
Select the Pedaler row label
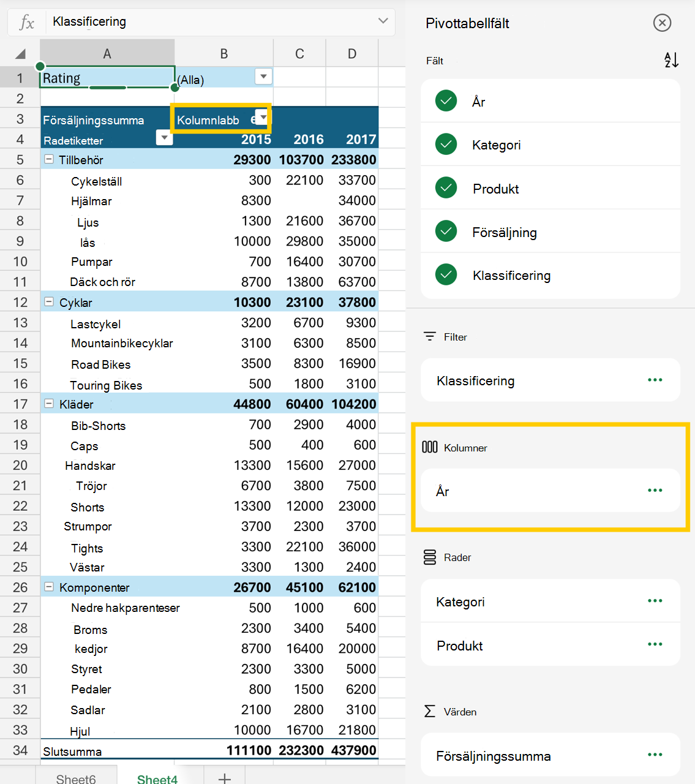click(x=91, y=689)
